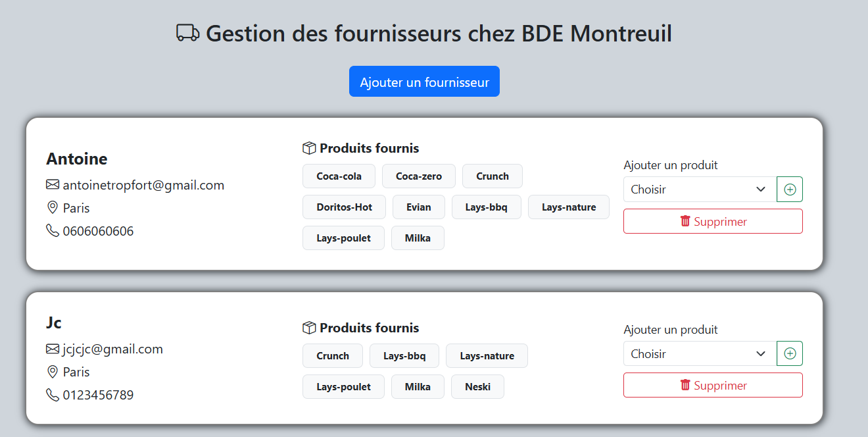The height and width of the screenshot is (437, 868).
Task: Select Antoine's Coca-cola product tag
Action: click(339, 176)
